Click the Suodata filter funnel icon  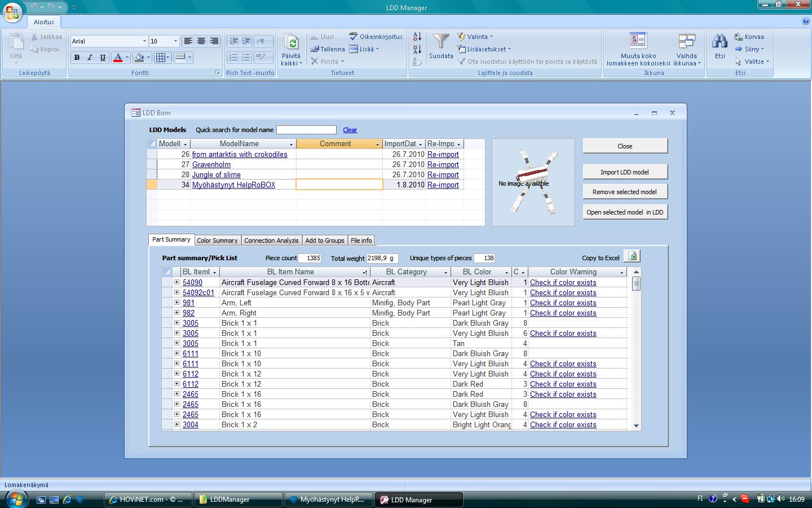pos(440,42)
